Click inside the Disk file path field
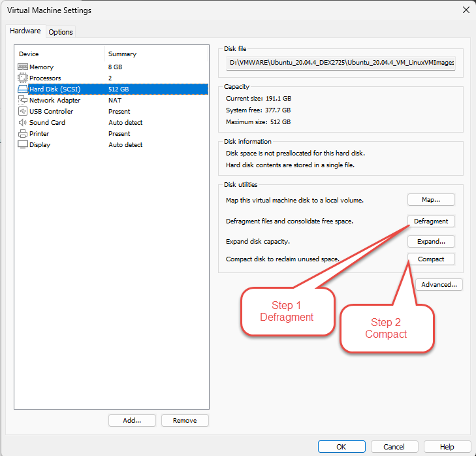The image size is (476, 456). pos(341,63)
